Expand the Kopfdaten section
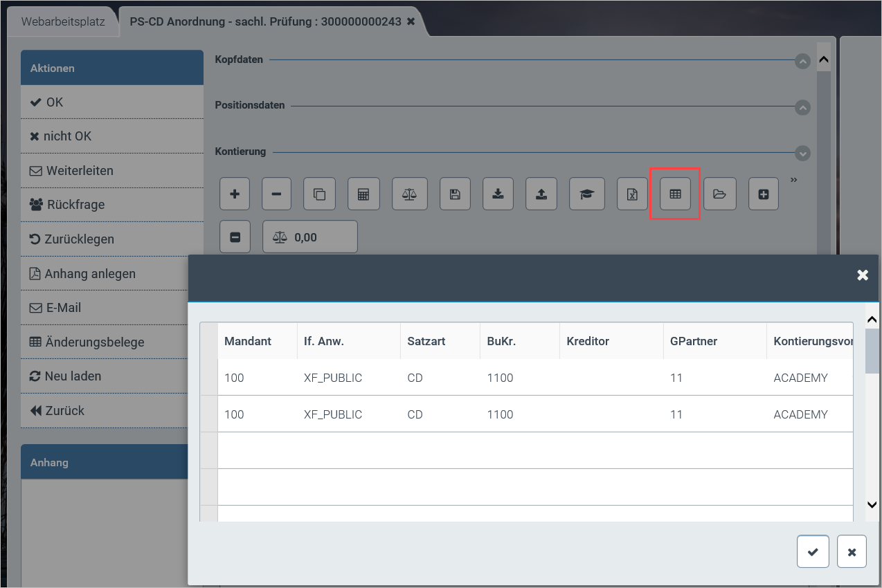The height and width of the screenshot is (588, 882). pos(802,62)
